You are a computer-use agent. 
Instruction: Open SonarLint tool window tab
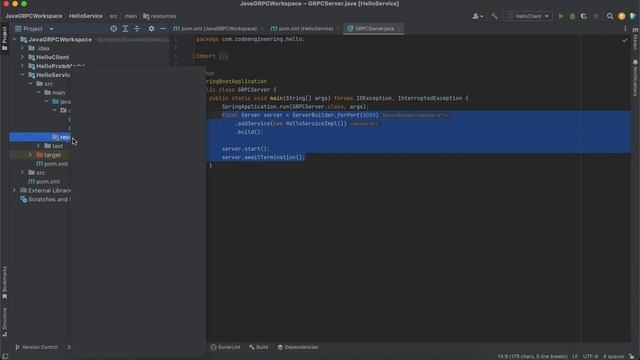point(225,347)
